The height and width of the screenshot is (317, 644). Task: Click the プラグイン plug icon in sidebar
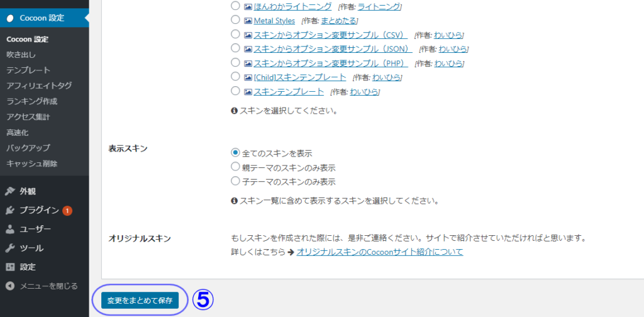[x=9, y=210]
